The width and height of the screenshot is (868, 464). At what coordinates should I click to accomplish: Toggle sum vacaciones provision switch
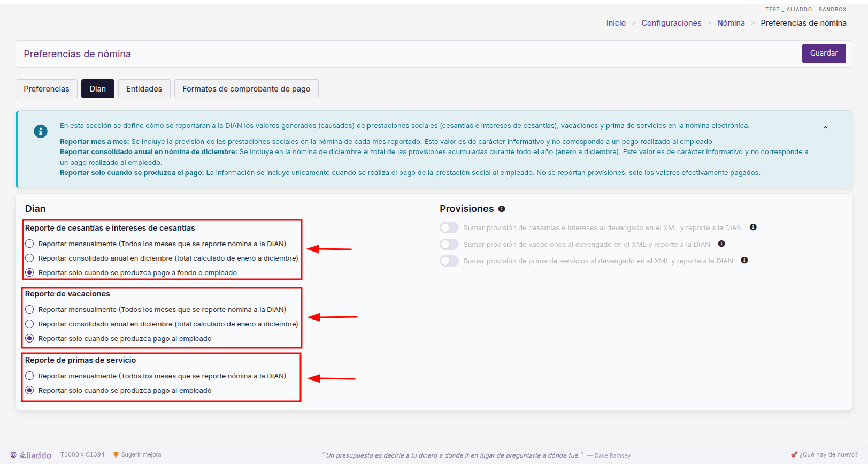pos(449,244)
